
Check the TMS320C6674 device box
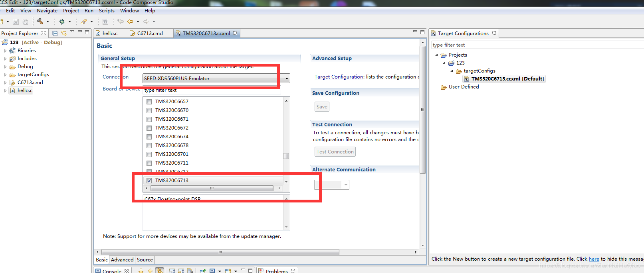(x=149, y=137)
